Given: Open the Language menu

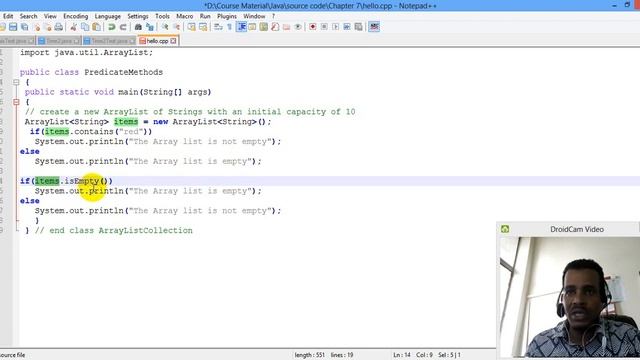Looking at the screenshot, I should coord(107,16).
